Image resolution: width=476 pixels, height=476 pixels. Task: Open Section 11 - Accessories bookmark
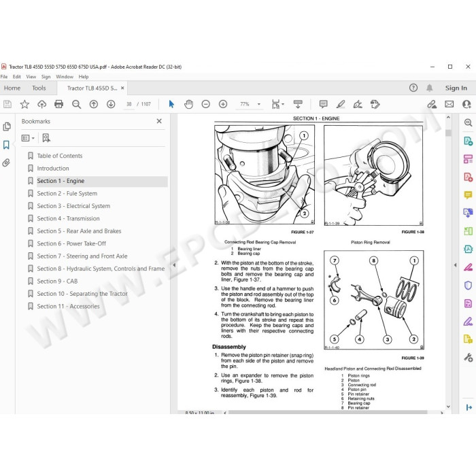[68, 306]
